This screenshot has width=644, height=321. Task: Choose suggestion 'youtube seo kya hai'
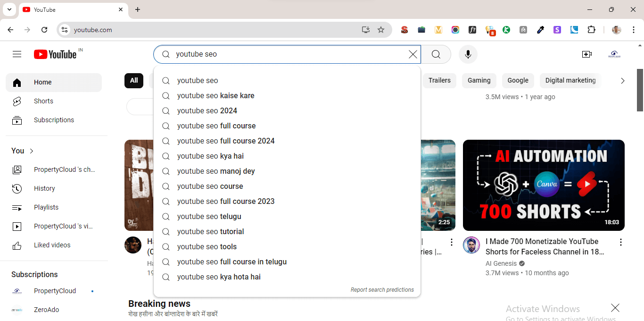pos(287,156)
